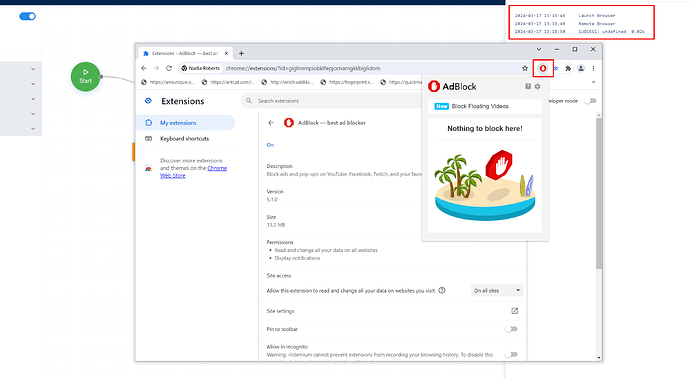Click the AdBlock logo in popup header
The image size is (690, 378).
[434, 86]
